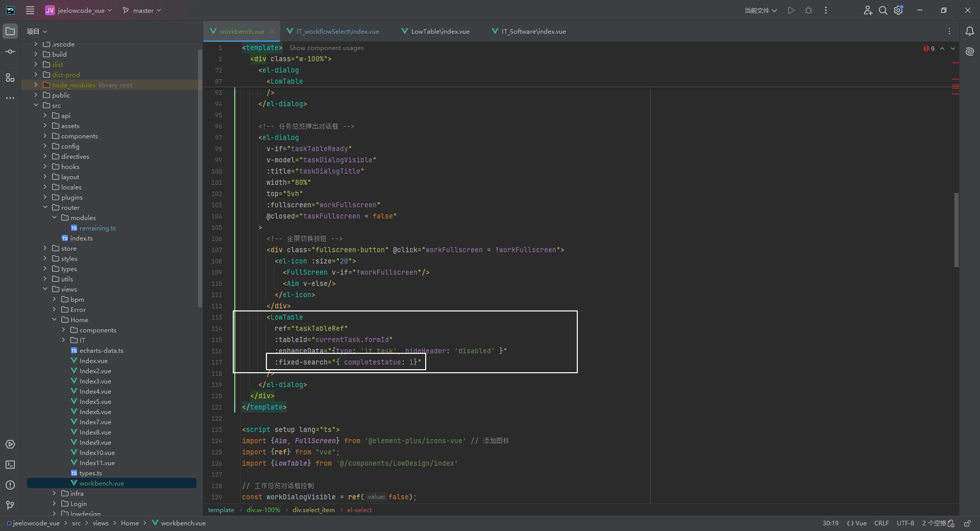Change the UTF-8 file encoding
Image resolution: width=980 pixels, height=531 pixels.
(x=905, y=523)
